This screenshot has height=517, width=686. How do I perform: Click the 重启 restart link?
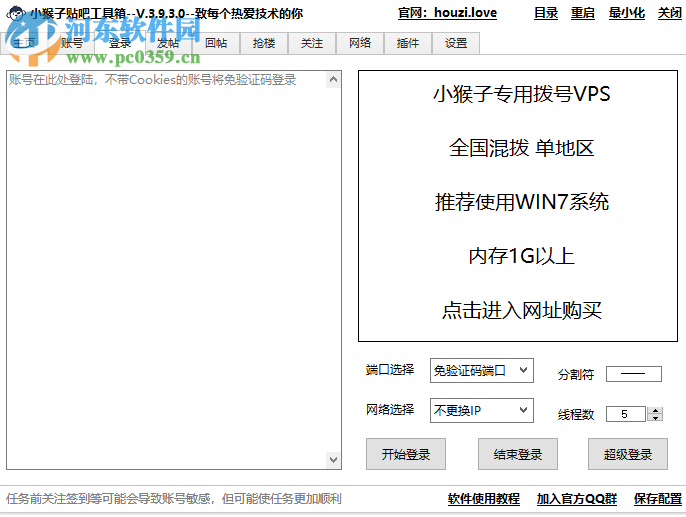[583, 13]
